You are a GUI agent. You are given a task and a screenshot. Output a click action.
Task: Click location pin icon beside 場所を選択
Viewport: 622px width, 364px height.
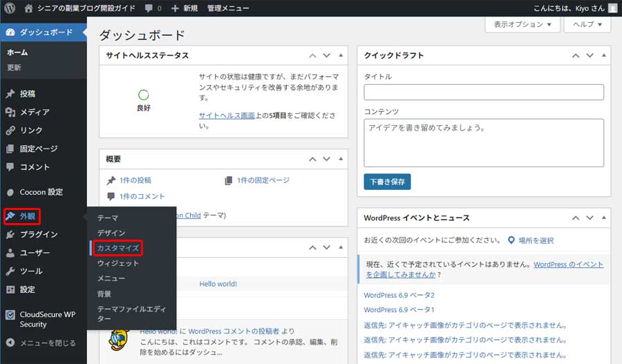[x=511, y=240]
